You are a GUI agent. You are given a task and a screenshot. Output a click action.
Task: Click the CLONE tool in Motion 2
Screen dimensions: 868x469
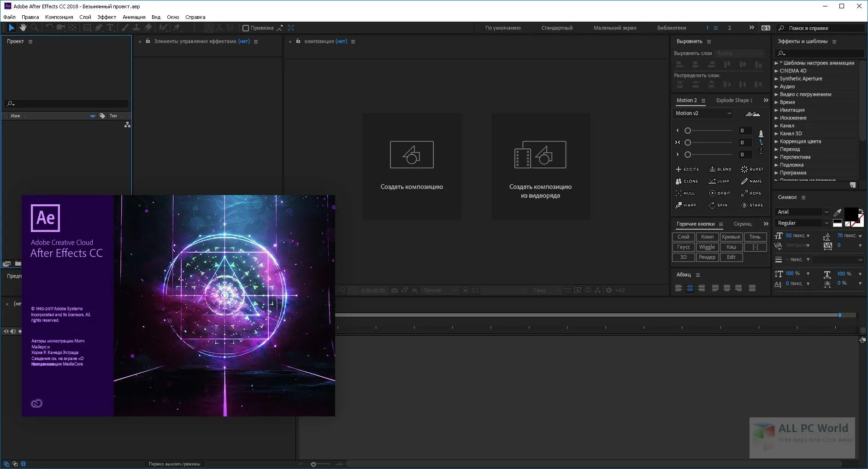tap(687, 181)
